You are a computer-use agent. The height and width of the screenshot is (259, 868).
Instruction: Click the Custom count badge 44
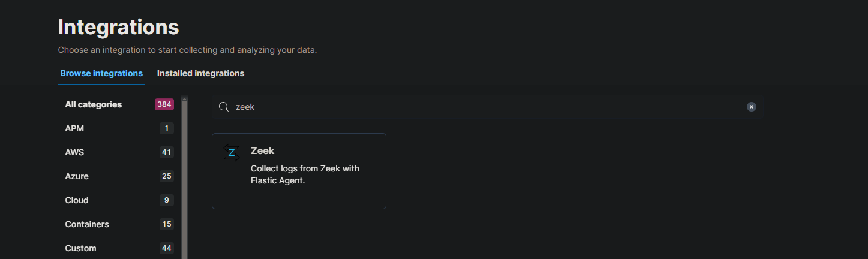click(x=166, y=248)
